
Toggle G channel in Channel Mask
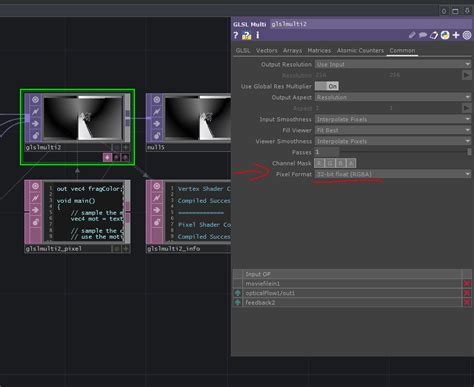point(330,163)
